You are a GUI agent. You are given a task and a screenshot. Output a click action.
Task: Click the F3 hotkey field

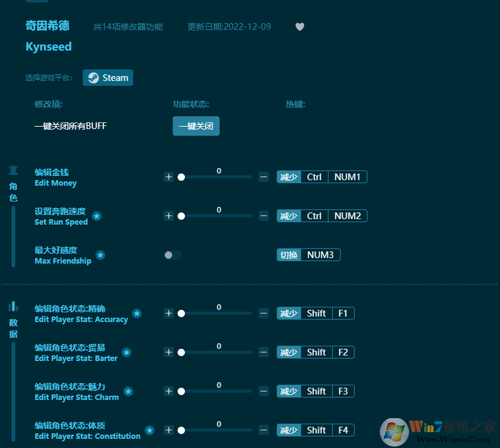tap(343, 391)
